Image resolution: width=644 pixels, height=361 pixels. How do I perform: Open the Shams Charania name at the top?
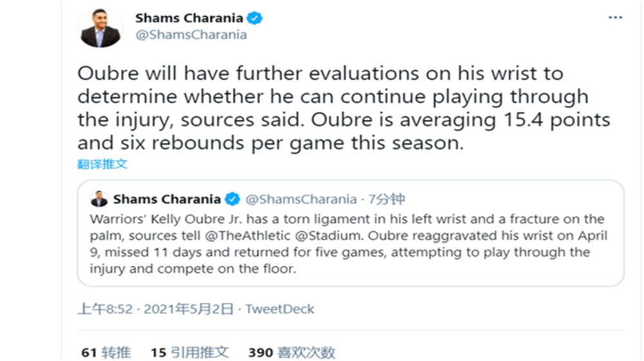[x=189, y=18]
